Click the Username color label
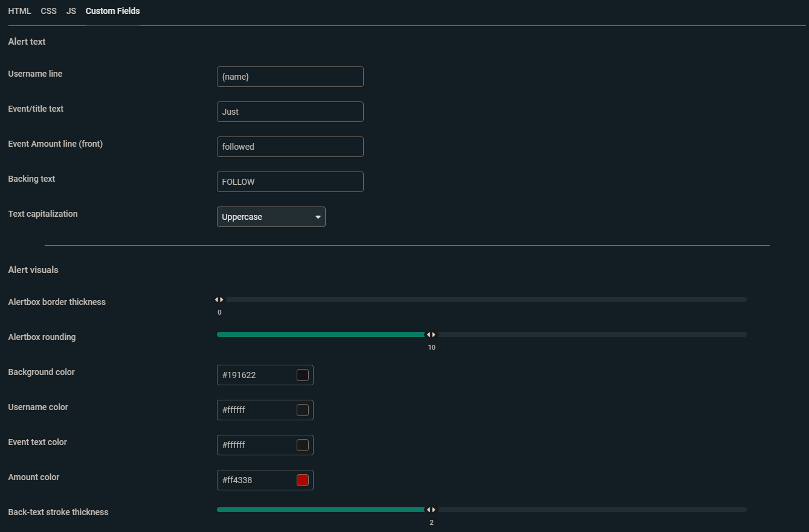809x532 pixels. click(x=38, y=407)
